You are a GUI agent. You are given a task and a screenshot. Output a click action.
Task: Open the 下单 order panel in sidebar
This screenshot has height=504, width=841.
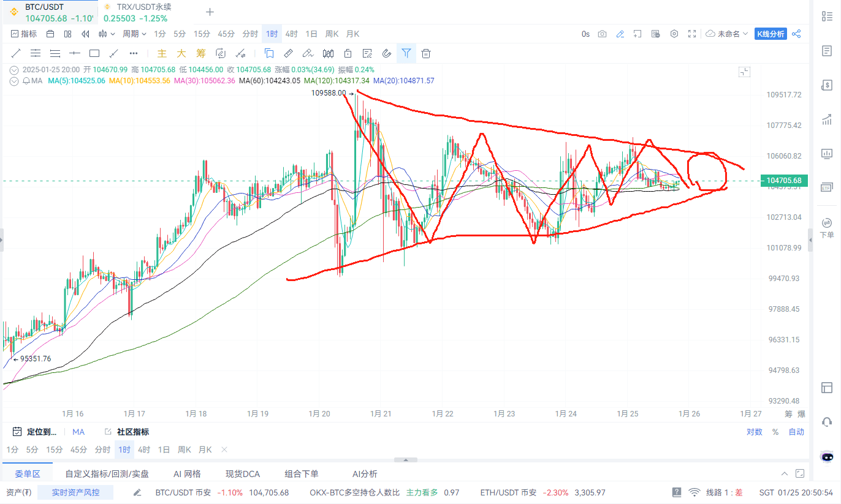click(x=827, y=227)
